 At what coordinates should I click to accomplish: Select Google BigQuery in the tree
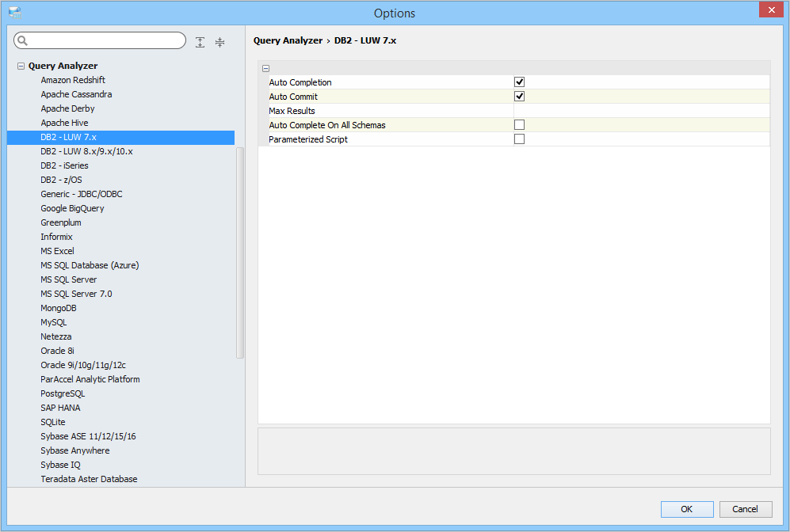[x=72, y=208]
